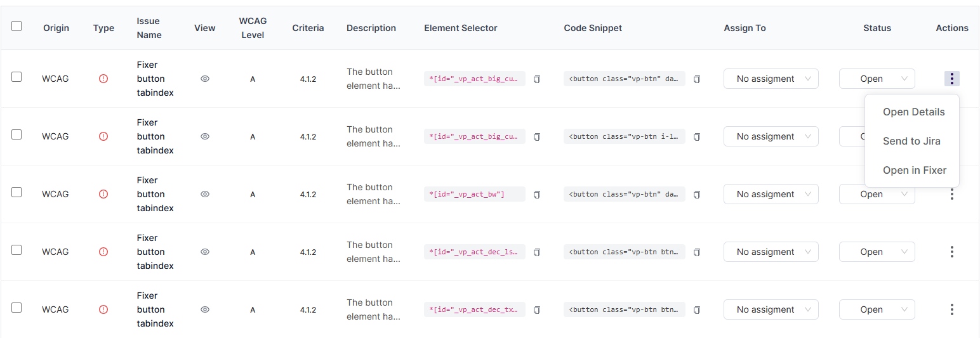
Task: Check the row checkbox for the _vp_act_dec_ls issue
Action: tap(17, 250)
